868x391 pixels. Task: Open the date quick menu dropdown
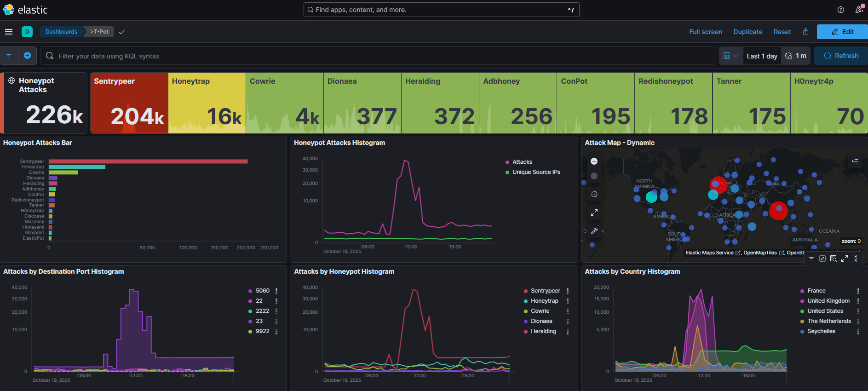click(x=730, y=56)
